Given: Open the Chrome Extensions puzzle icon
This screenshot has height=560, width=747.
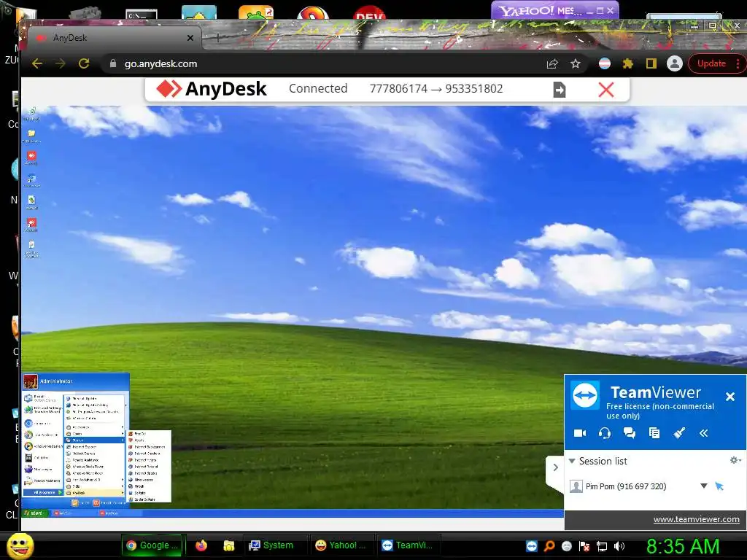Looking at the screenshot, I should pyautogui.click(x=628, y=64).
